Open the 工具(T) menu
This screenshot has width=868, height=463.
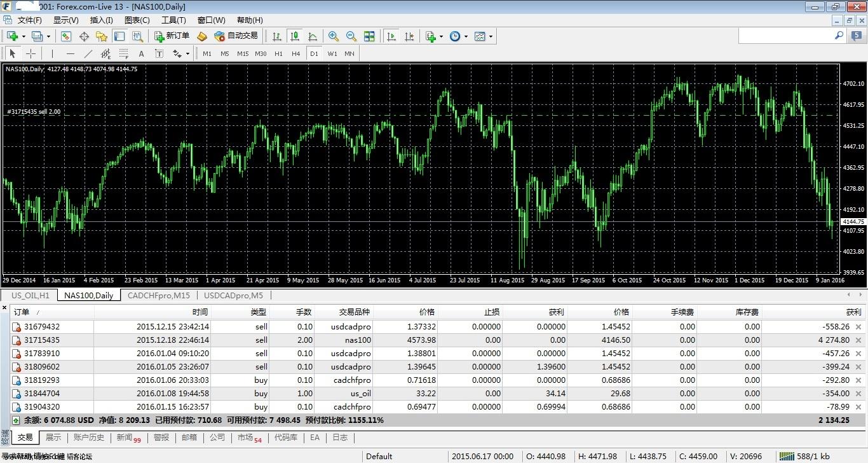pyautogui.click(x=173, y=20)
